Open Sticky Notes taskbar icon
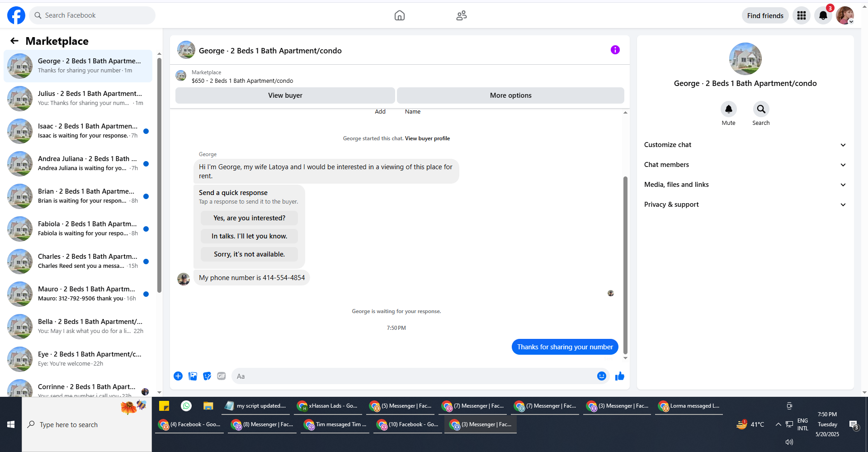Screen dimensions: 868x452 [x=164, y=406]
